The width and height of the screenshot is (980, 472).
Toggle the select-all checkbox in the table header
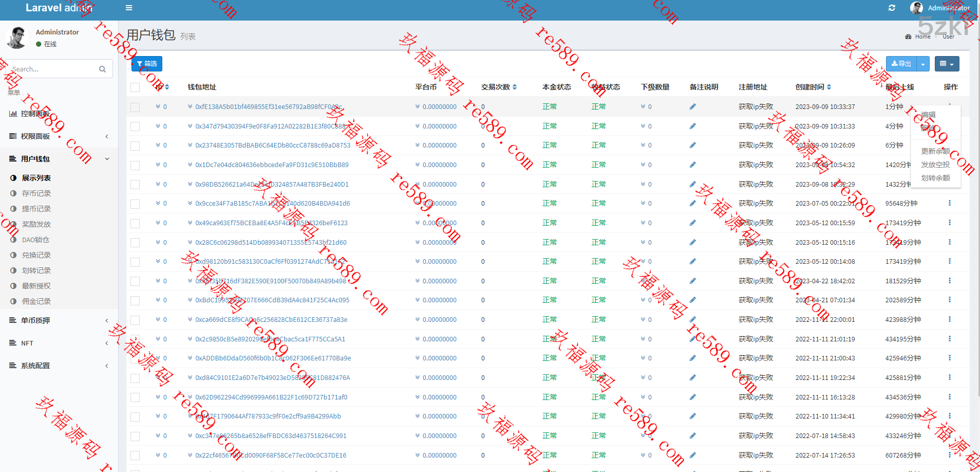[x=135, y=87]
